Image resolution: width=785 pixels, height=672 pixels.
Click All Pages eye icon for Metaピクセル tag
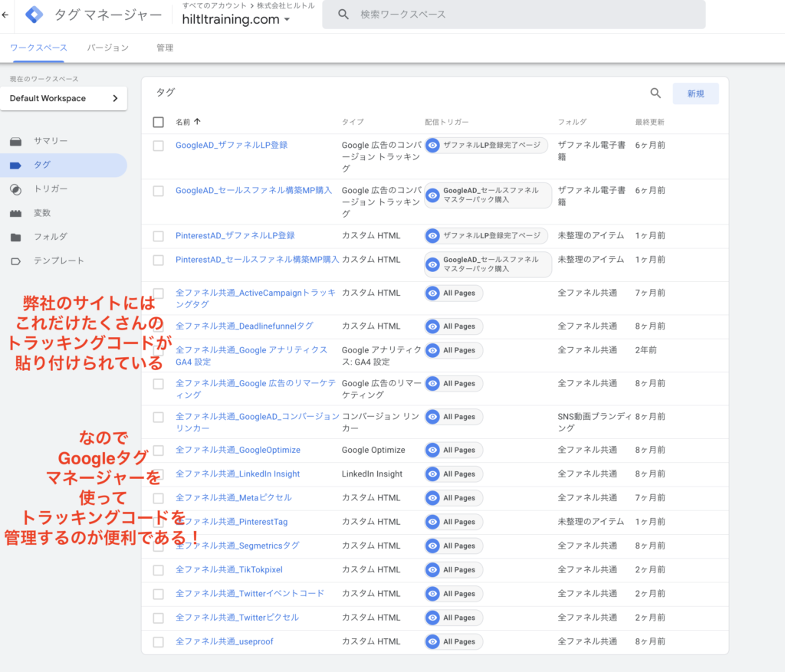(432, 498)
